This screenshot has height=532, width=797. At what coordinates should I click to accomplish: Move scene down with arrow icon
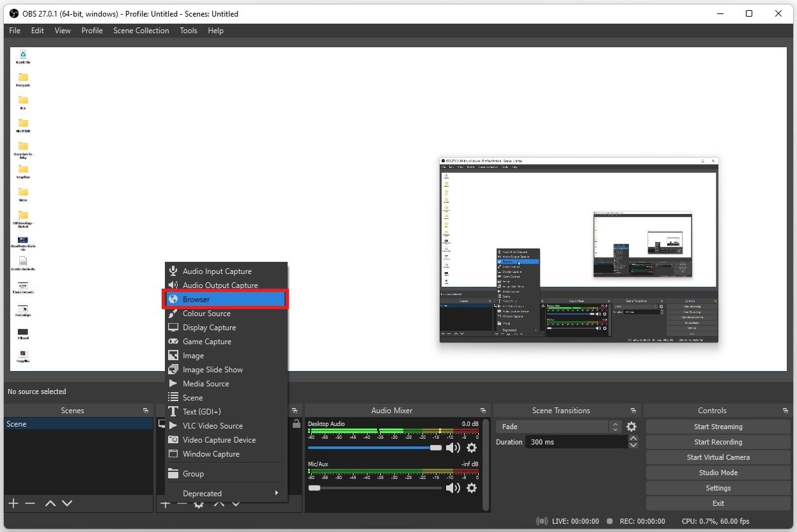67,503
